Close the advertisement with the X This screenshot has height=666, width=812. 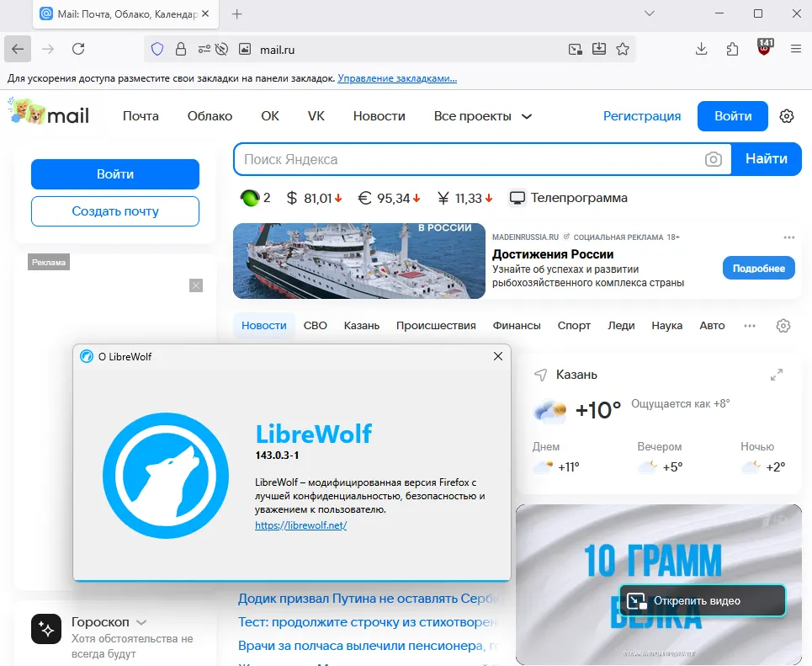pyautogui.click(x=196, y=285)
